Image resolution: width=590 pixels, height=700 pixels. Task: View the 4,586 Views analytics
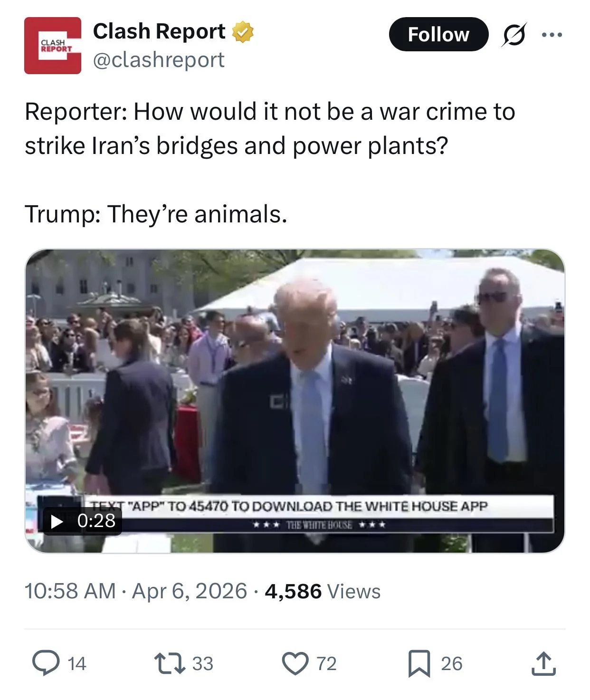323,591
